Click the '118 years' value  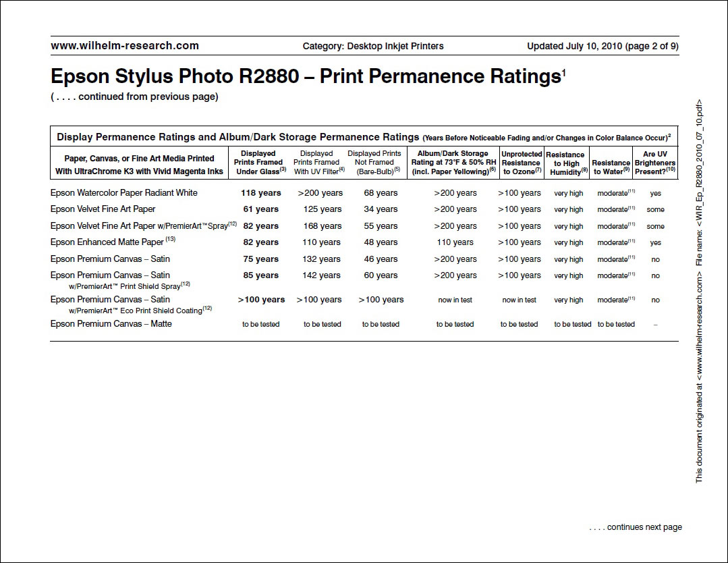(x=261, y=193)
